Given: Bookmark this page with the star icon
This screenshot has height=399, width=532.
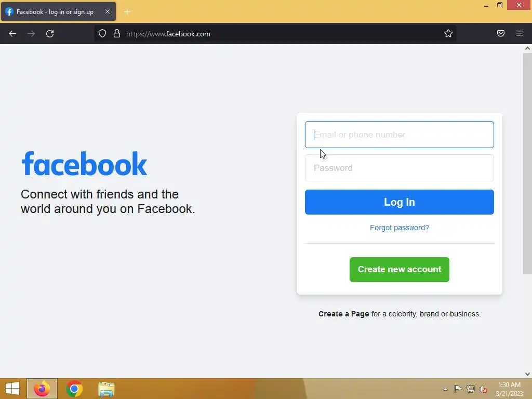Looking at the screenshot, I should pyautogui.click(x=448, y=34).
